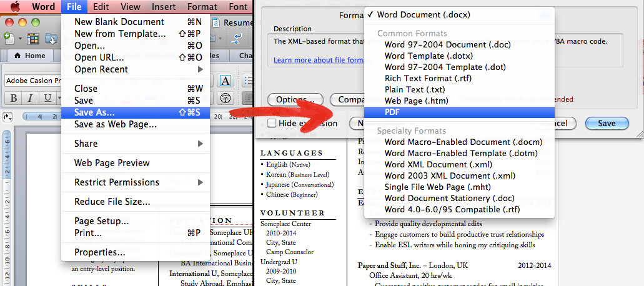Select Save As... in File menu
644x286 pixels.
tap(136, 112)
